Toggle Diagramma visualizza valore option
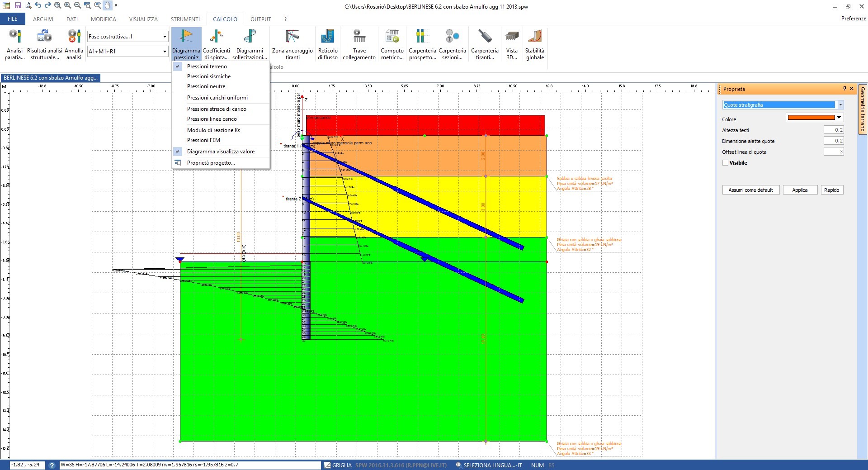 coord(221,152)
